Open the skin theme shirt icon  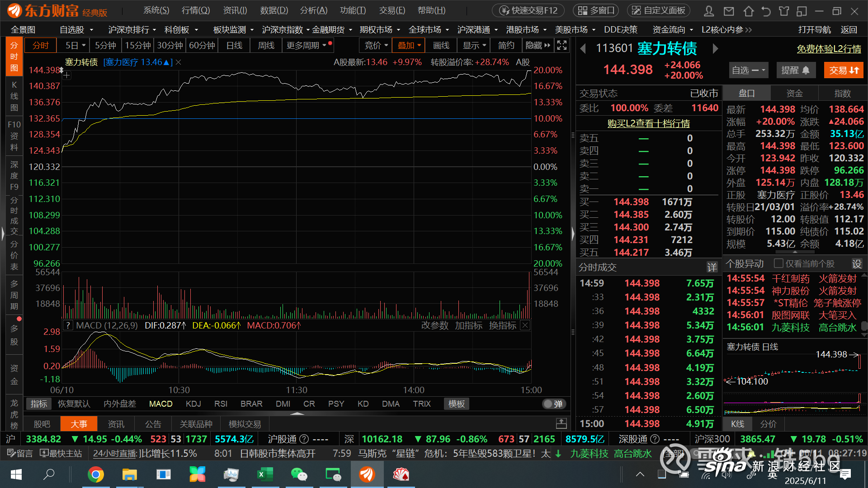click(x=784, y=11)
